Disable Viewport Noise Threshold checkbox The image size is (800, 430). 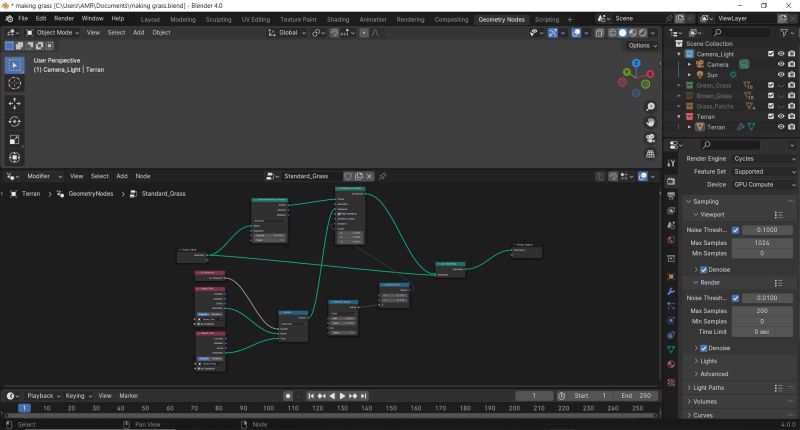(735, 230)
